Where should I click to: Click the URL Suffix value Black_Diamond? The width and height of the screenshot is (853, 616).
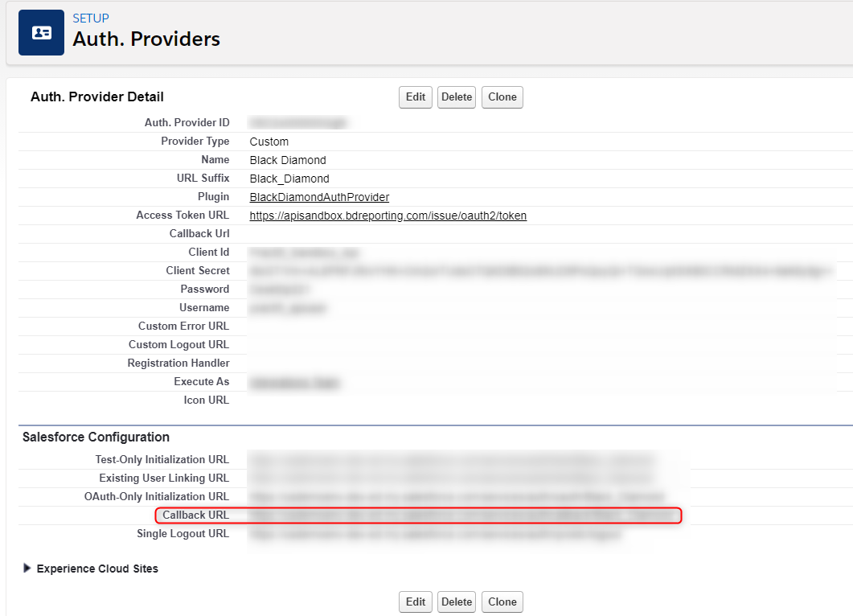pyautogui.click(x=289, y=179)
